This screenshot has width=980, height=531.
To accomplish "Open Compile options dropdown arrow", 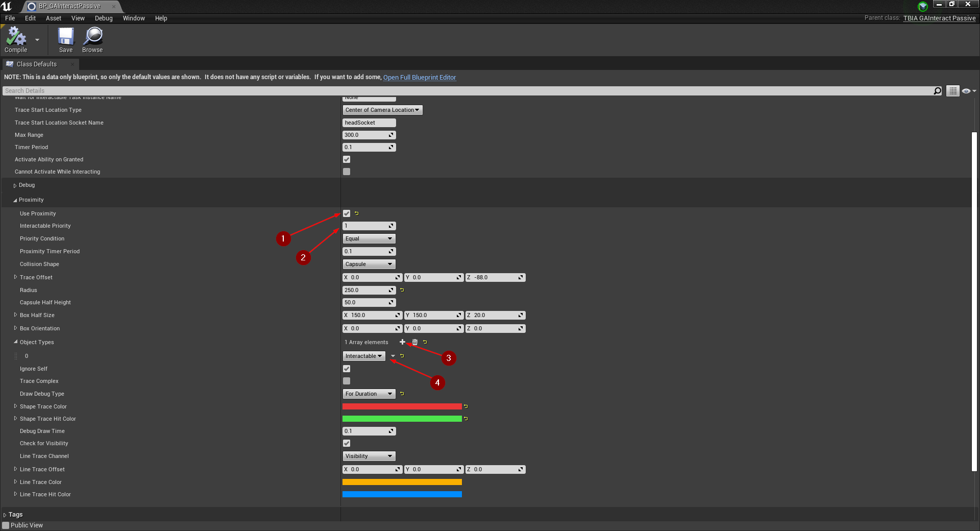I will tap(37, 40).
